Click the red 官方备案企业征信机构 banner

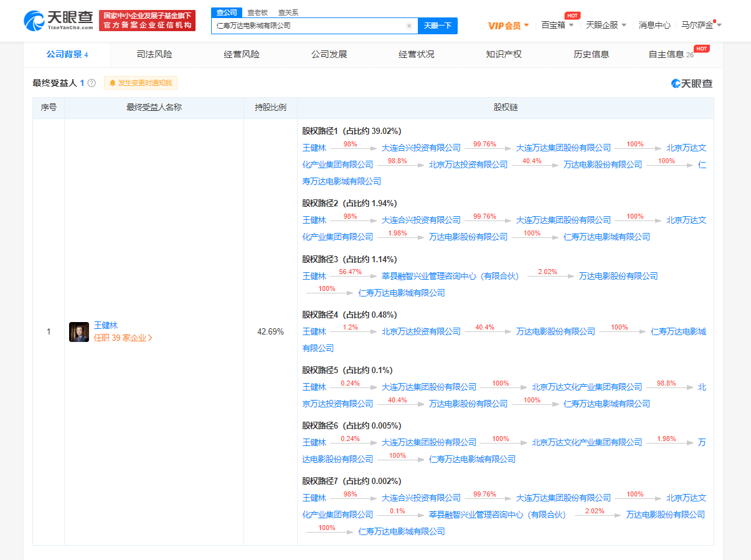(x=147, y=21)
